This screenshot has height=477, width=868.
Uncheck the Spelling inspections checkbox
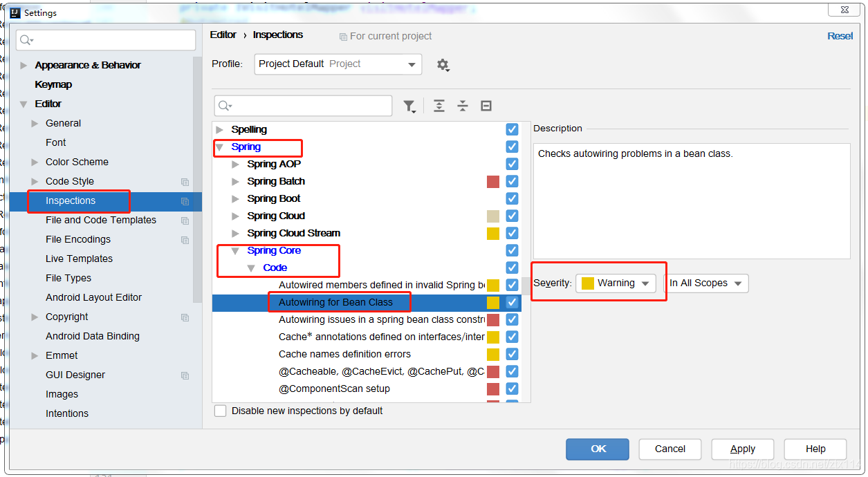point(512,129)
